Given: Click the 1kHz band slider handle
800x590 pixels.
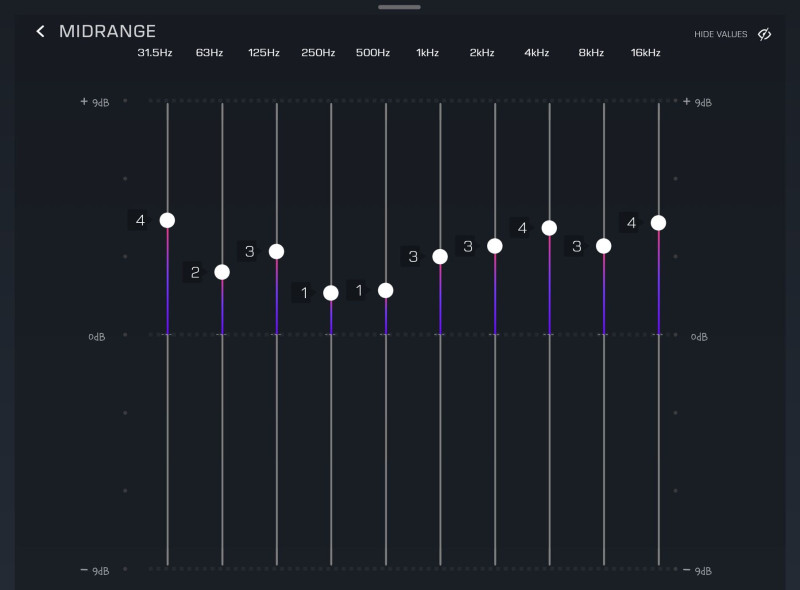Looking at the screenshot, I should (x=440, y=257).
